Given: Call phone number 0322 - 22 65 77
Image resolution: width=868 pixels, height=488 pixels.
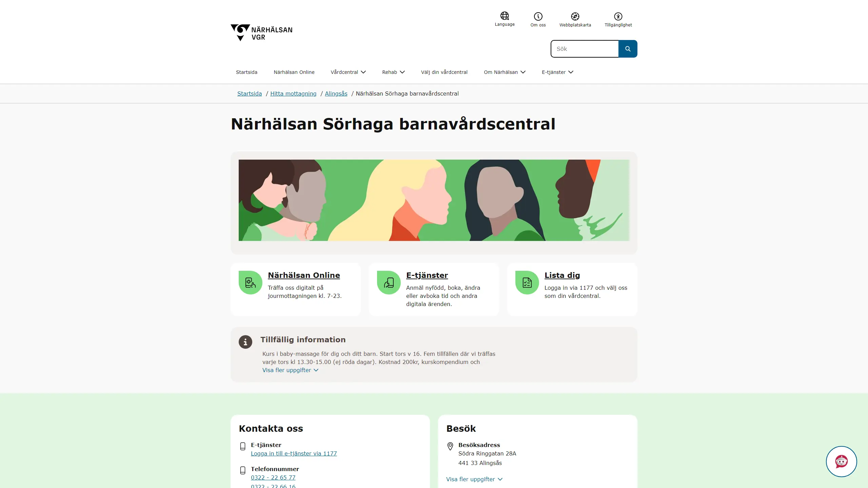Looking at the screenshot, I should pyautogui.click(x=273, y=477).
